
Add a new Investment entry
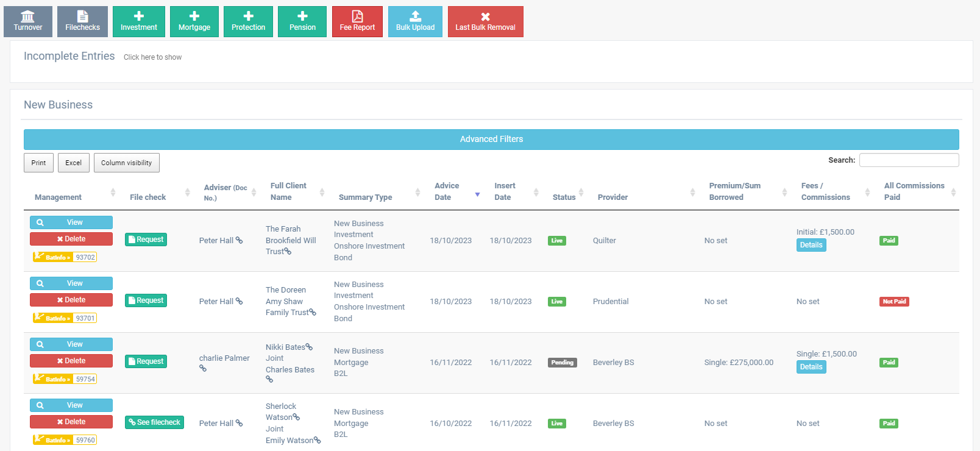(x=139, y=22)
